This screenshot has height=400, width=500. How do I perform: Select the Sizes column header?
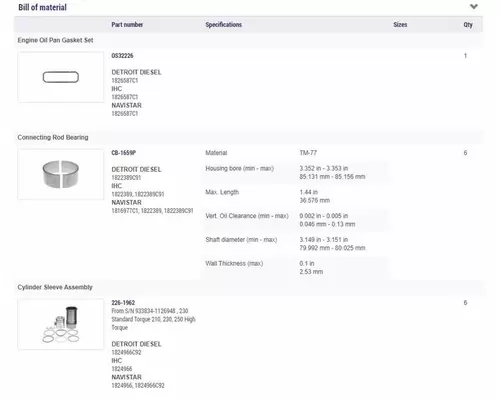(x=400, y=25)
